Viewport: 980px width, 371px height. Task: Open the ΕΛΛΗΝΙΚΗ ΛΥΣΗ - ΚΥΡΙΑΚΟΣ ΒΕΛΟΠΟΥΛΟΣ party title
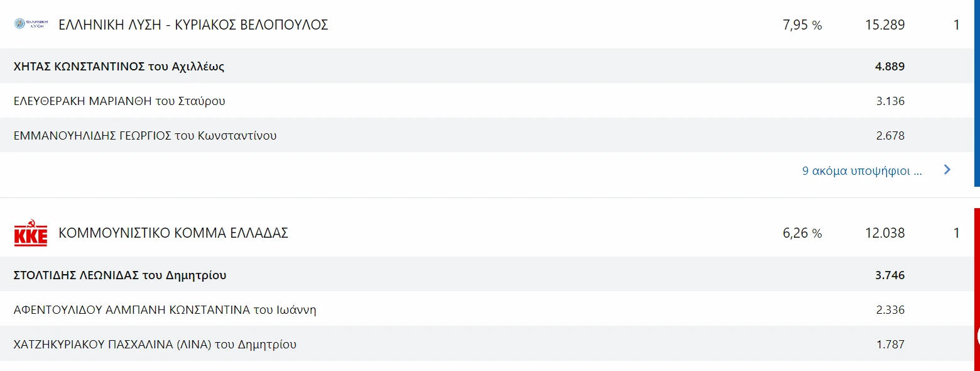click(193, 25)
